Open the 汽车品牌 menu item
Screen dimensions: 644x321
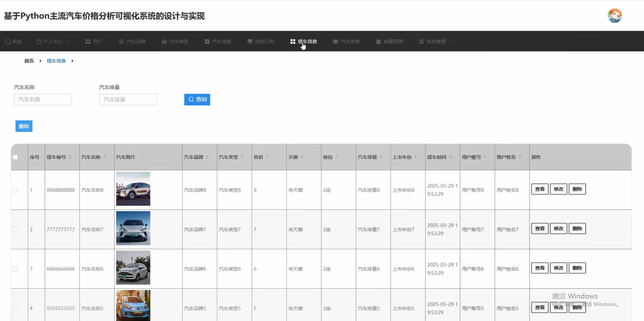[132, 42]
